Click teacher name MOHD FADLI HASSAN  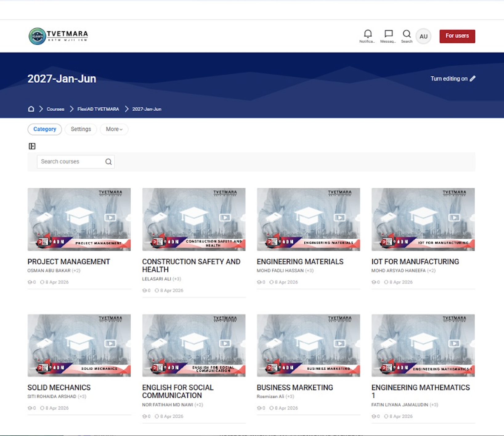pos(280,270)
